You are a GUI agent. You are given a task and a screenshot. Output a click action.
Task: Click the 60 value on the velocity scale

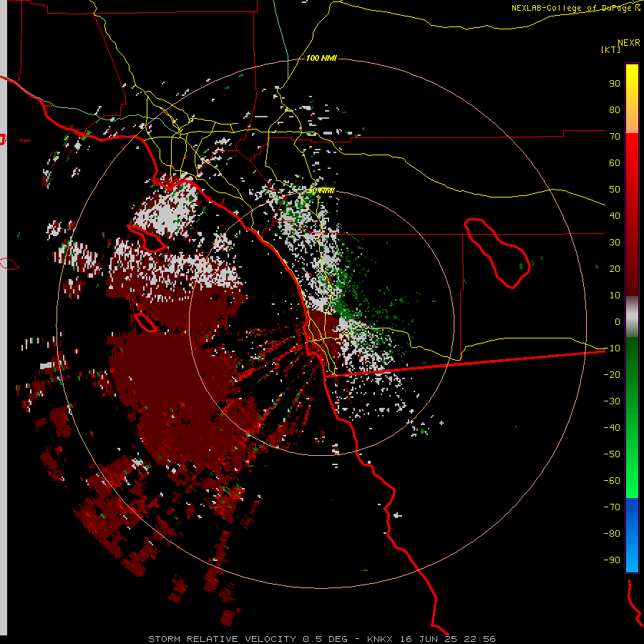pyautogui.click(x=615, y=162)
